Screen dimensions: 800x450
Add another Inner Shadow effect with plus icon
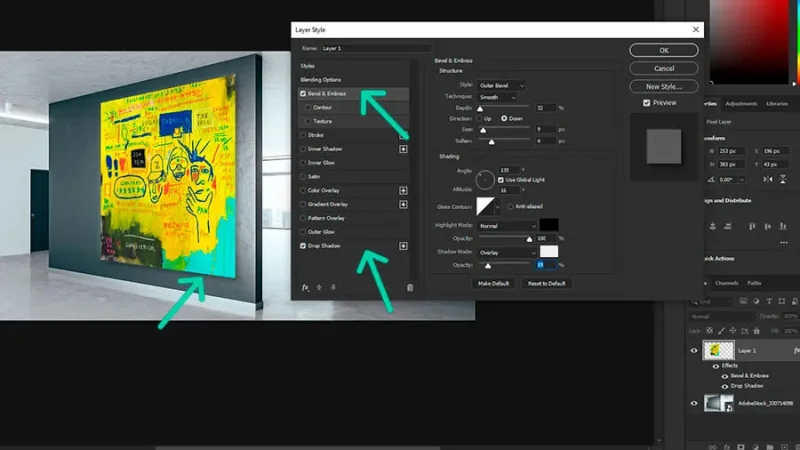(x=403, y=149)
